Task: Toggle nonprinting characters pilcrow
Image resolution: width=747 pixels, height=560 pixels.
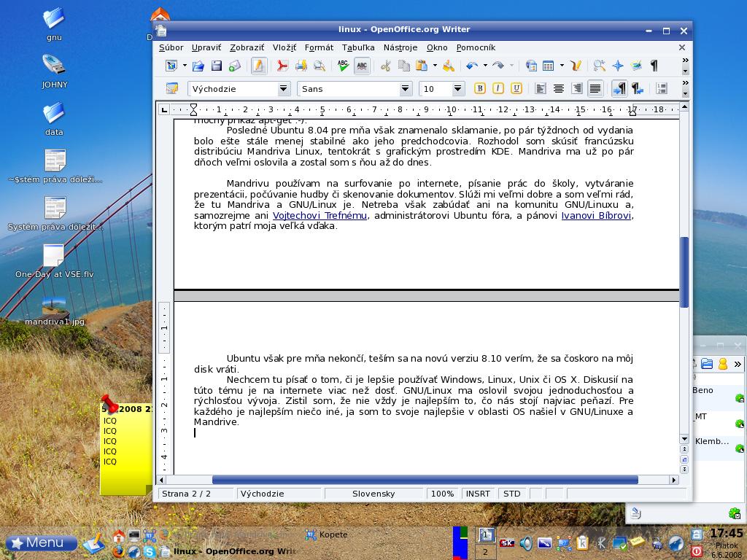Action: coord(654,66)
